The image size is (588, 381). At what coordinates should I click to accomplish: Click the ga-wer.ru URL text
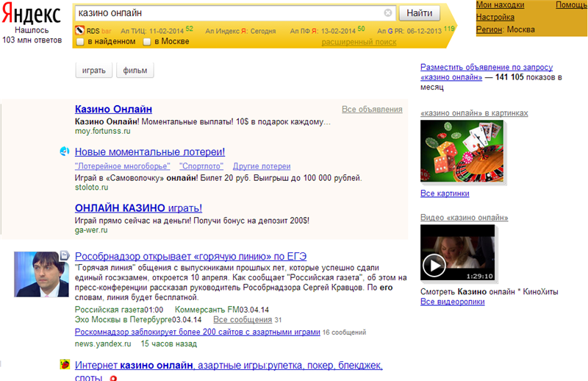click(x=91, y=230)
